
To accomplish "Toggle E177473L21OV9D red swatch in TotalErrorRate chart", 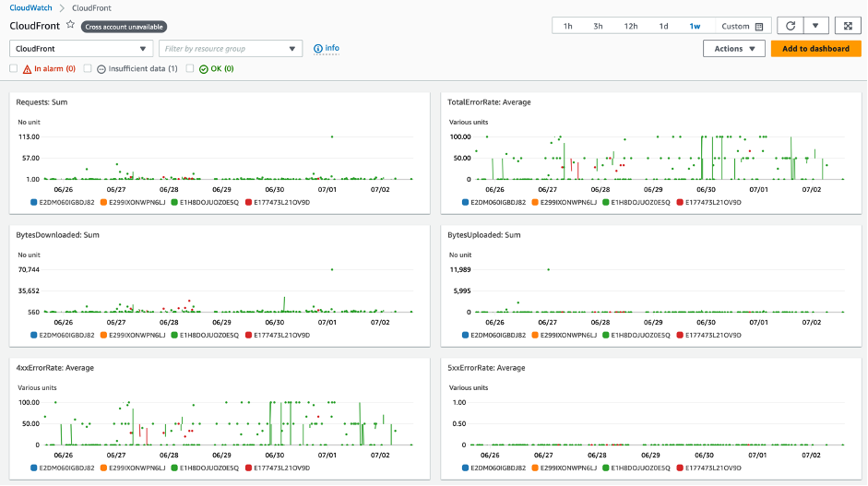I will [680, 203].
